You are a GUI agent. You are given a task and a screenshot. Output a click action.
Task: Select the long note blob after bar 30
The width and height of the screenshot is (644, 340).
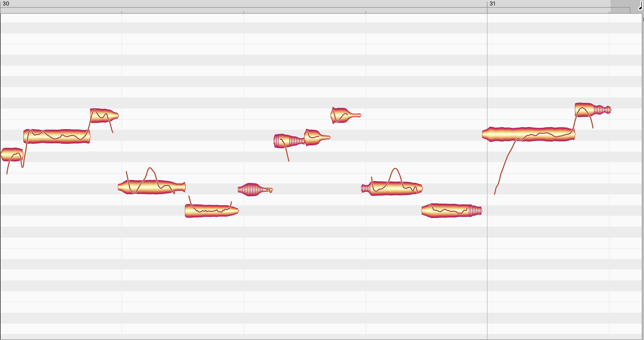point(57,136)
